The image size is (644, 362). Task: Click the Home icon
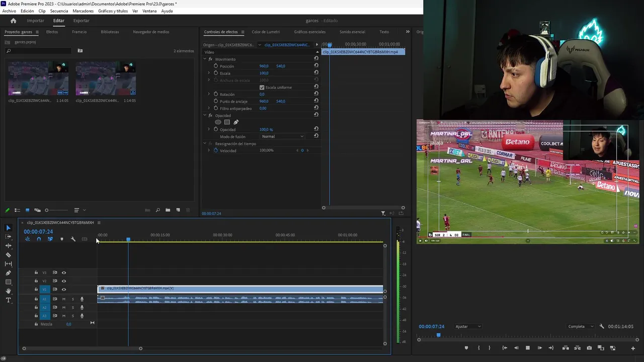(14, 21)
